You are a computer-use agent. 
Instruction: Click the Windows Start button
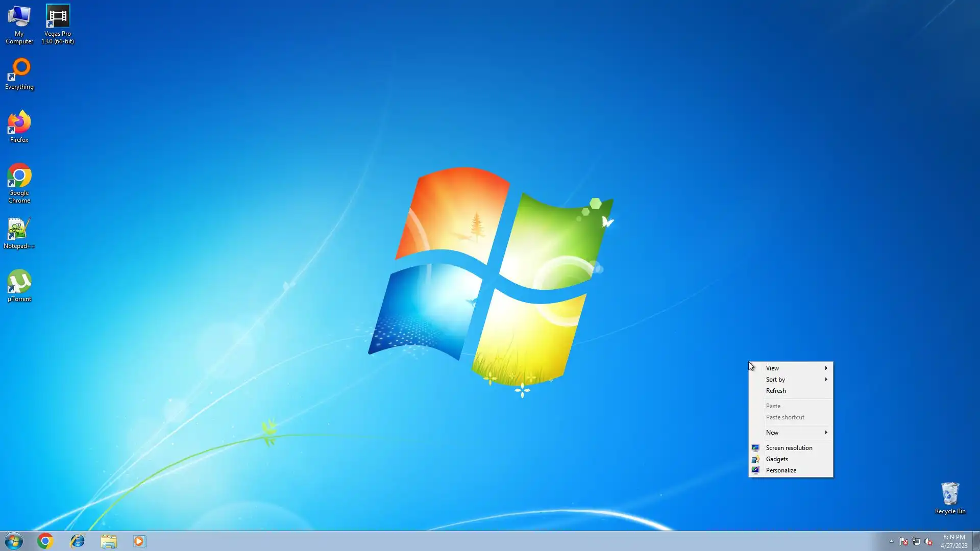tap(14, 541)
